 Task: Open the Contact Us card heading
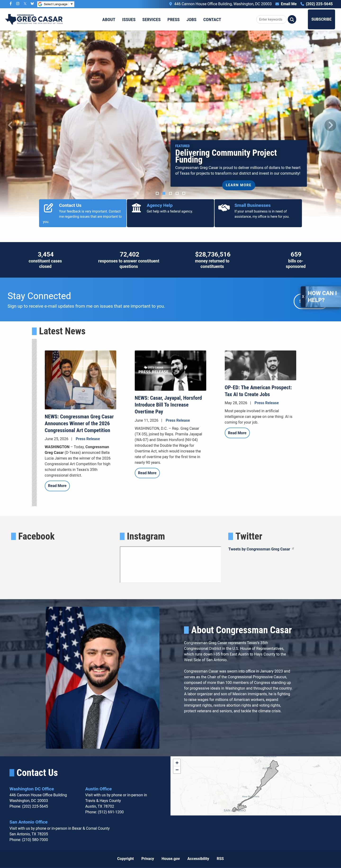(70, 205)
